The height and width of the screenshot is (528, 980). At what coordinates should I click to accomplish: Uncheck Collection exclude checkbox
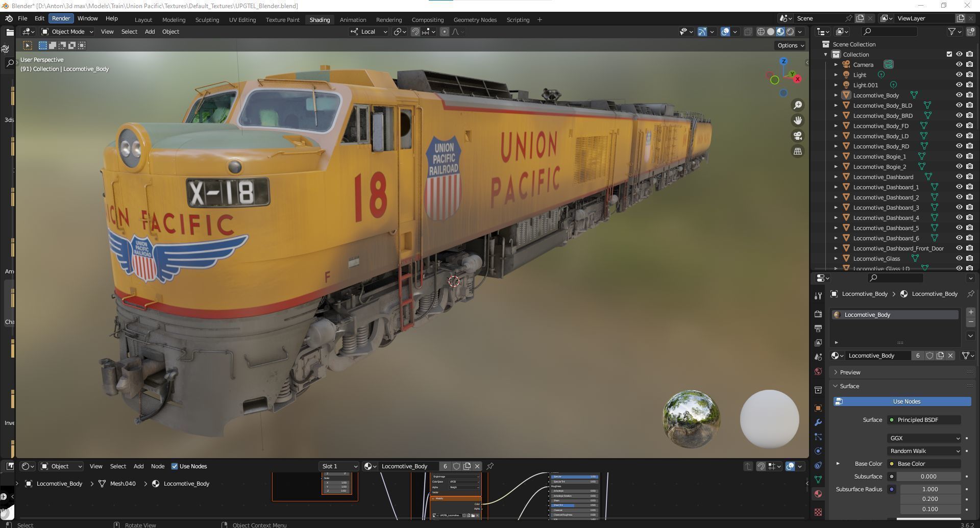[x=949, y=55]
